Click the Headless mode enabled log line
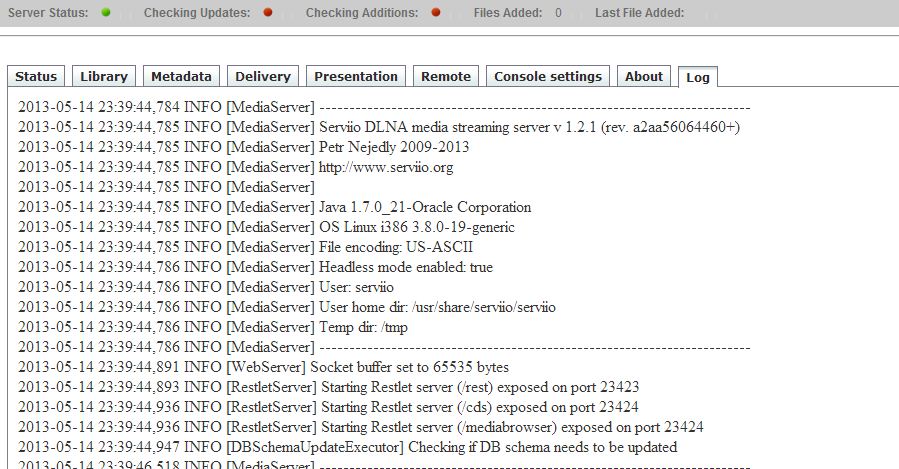899x469 pixels. pos(405,267)
